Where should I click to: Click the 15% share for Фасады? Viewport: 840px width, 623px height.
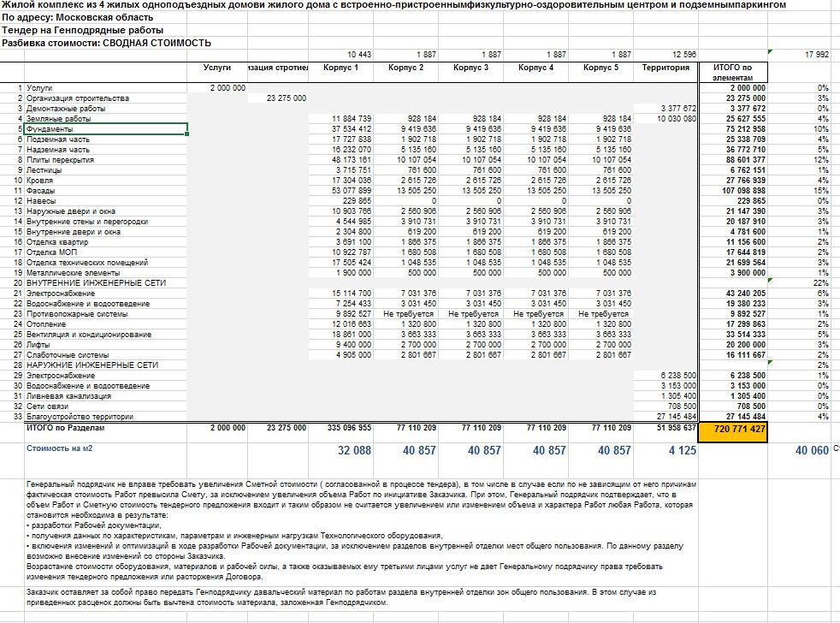[x=820, y=190]
